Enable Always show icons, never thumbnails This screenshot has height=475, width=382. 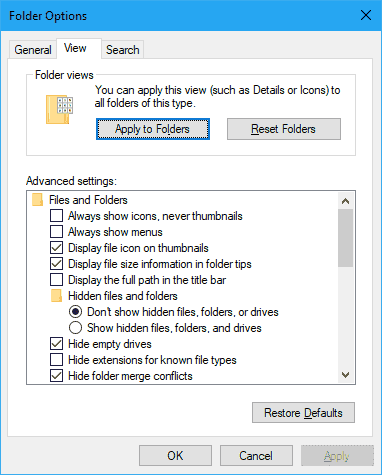[56, 216]
